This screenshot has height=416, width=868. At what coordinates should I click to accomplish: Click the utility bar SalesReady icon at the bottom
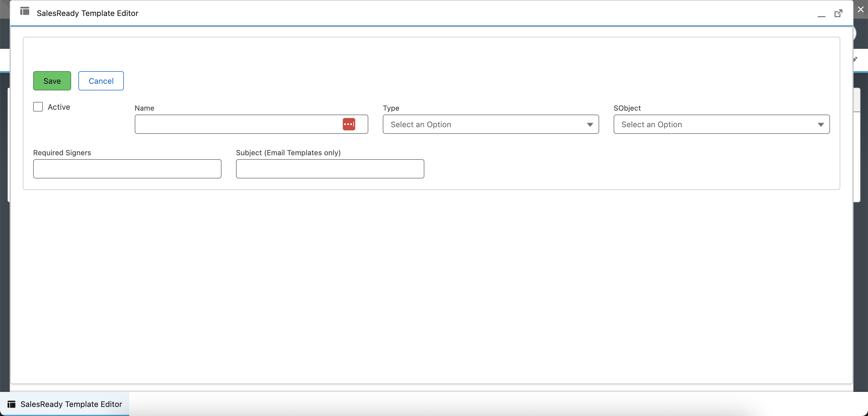pos(11,404)
